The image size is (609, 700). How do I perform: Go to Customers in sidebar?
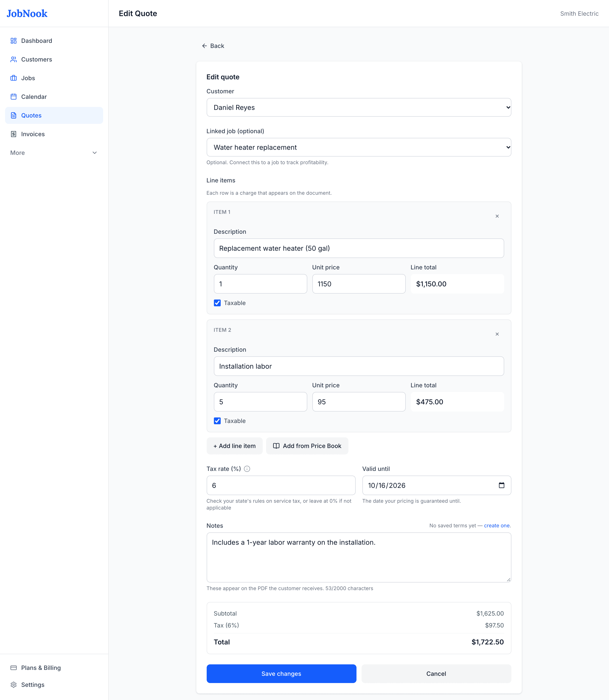click(x=54, y=59)
